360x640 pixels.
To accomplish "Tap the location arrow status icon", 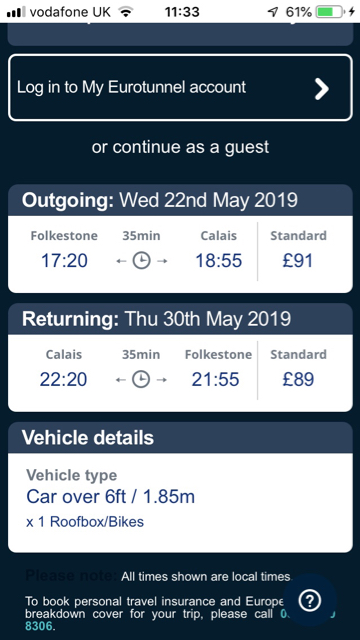I will pyautogui.click(x=273, y=12).
